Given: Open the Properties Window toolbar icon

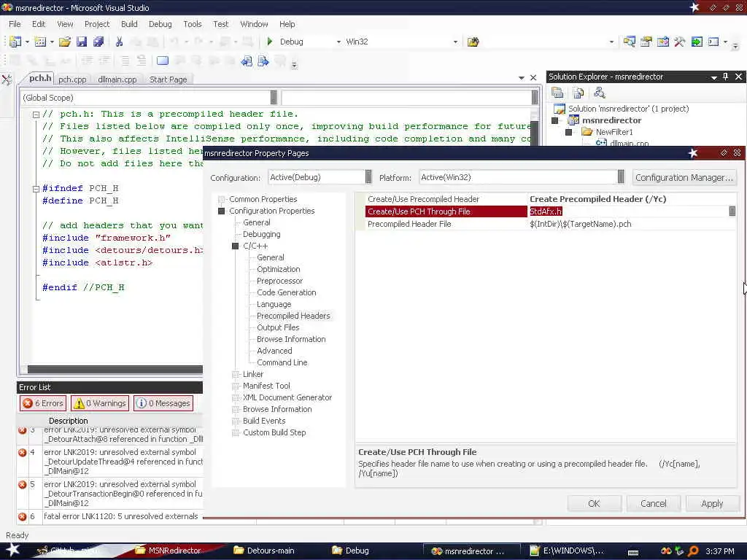Looking at the screenshot, I should pos(646,42).
